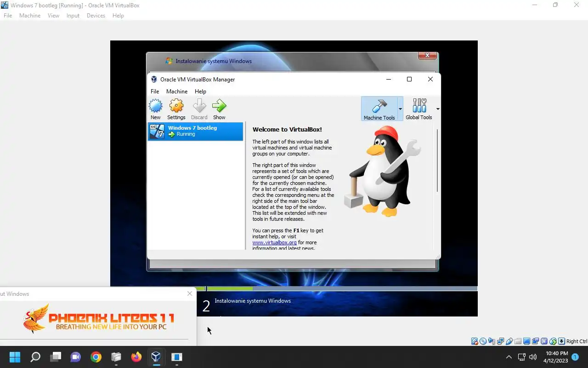
Task: Open the Manager window's File menu
Action: (155, 92)
